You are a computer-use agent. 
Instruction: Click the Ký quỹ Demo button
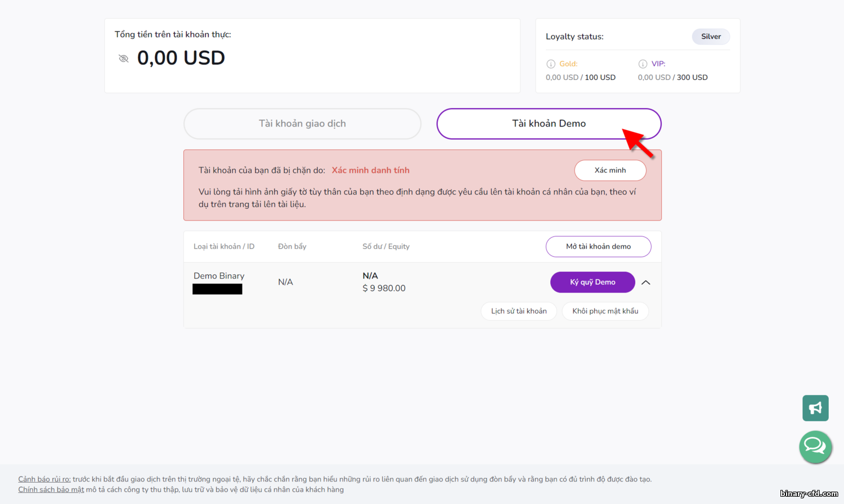point(592,282)
